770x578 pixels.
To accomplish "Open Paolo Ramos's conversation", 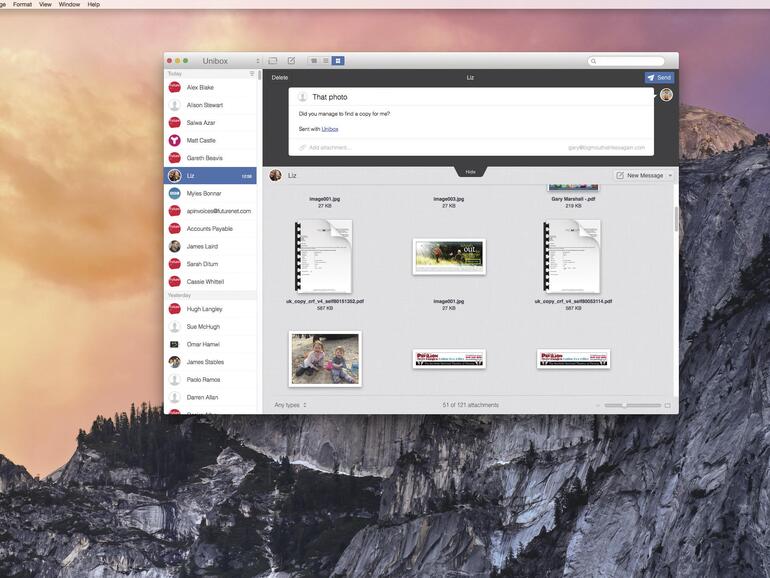I will tap(210, 380).
